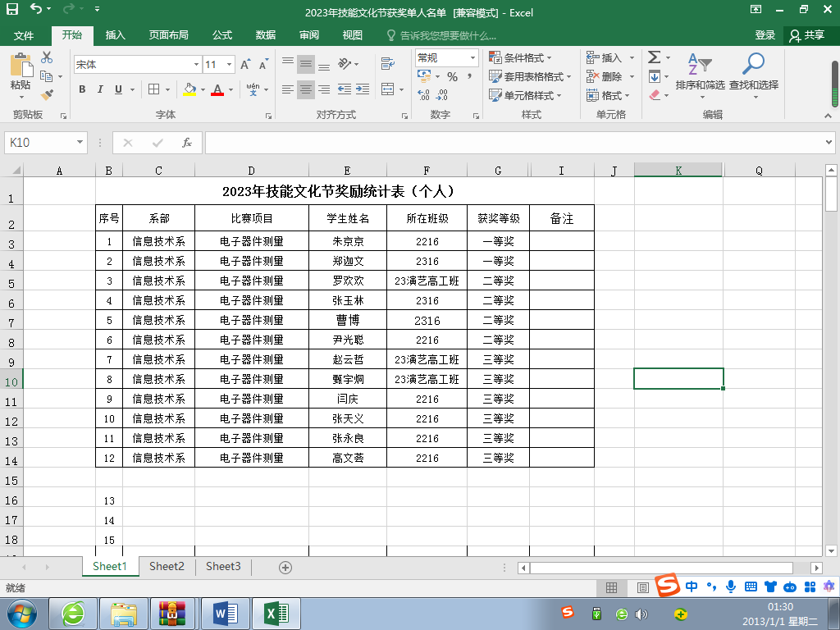Toggle italic formatting
This screenshot has width=840, height=630.
pyautogui.click(x=100, y=89)
